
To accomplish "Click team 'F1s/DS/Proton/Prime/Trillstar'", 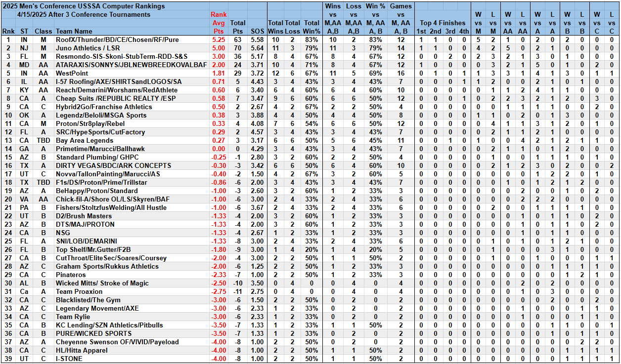I will click(101, 182).
